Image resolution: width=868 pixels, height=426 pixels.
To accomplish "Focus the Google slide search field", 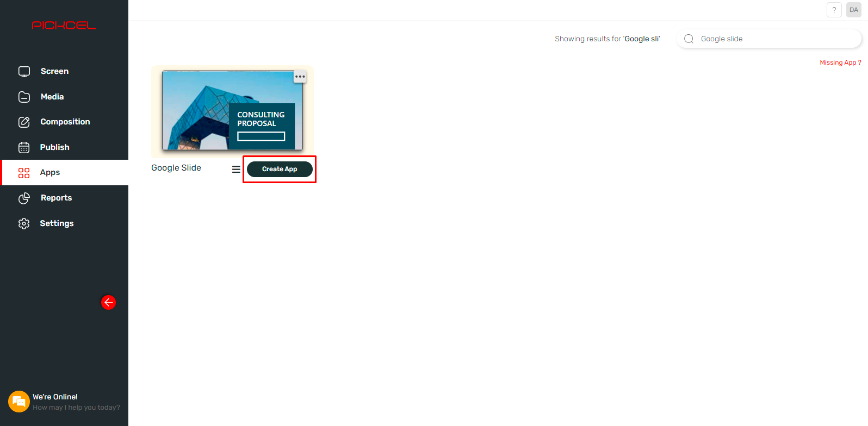I will tap(769, 39).
